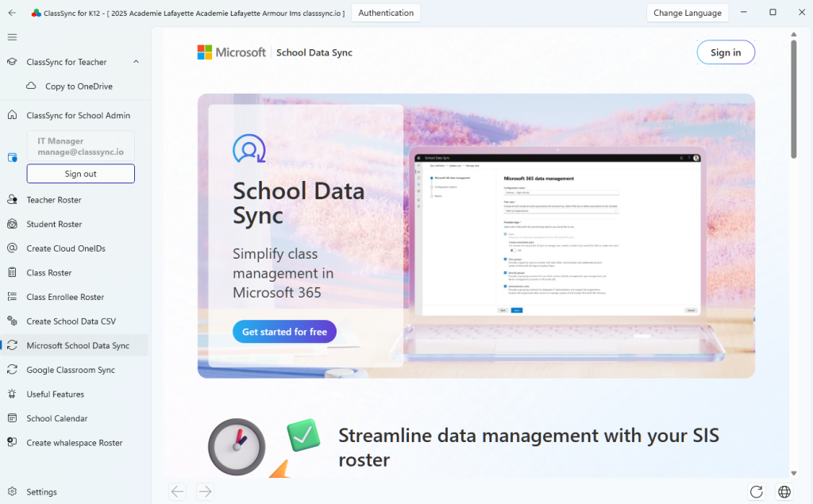Click the Microsoft logo in page header
Viewport: 813px width, 504px height.
coord(231,52)
